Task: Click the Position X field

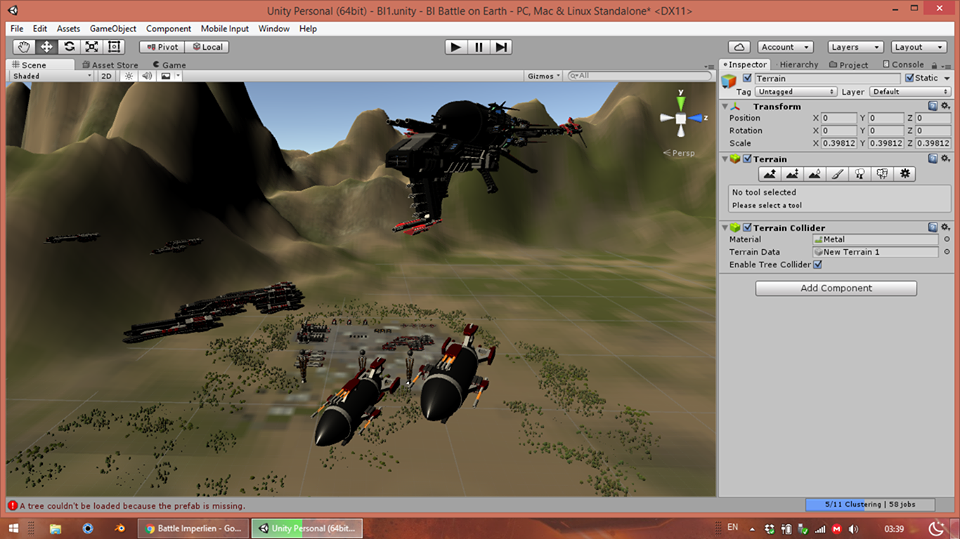Action: pos(838,118)
